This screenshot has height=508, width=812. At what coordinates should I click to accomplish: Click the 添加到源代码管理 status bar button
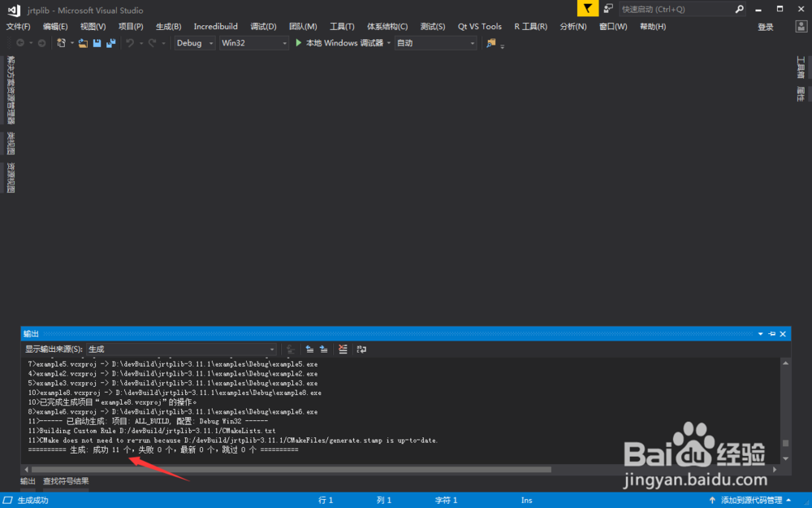click(750, 500)
